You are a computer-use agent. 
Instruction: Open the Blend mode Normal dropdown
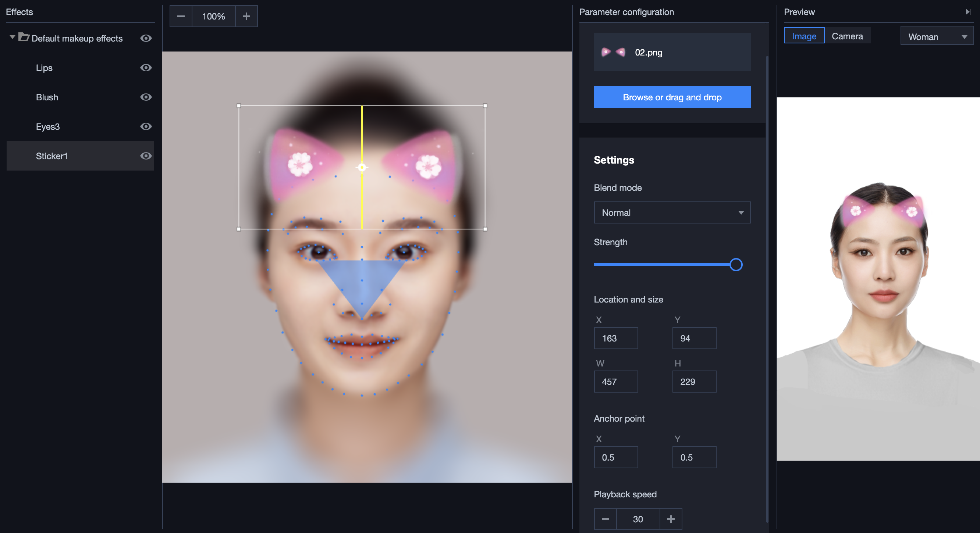click(x=672, y=212)
